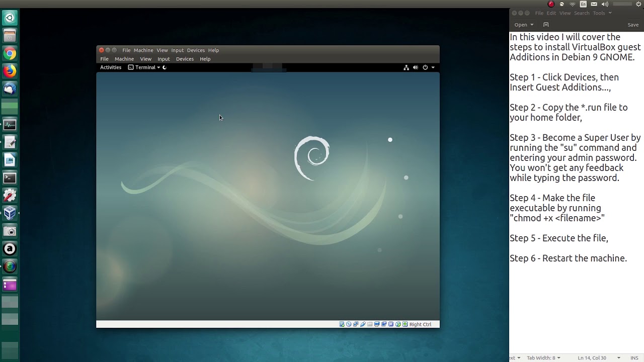Click the power icon in Debian guest top bar

tap(425, 67)
